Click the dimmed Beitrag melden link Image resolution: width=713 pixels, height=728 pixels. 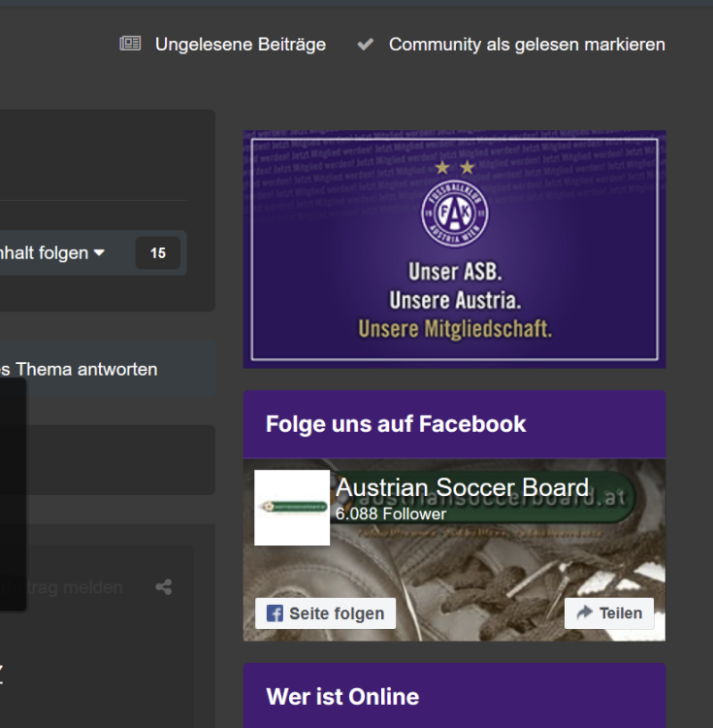coord(78,587)
